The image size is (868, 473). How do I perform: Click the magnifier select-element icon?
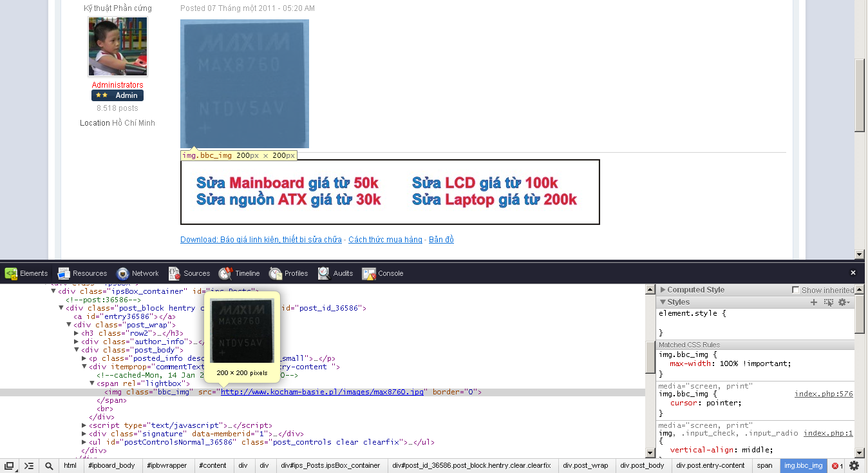49,466
